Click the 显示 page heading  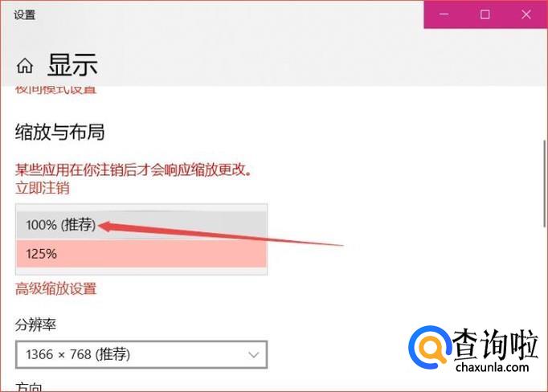coord(72,65)
